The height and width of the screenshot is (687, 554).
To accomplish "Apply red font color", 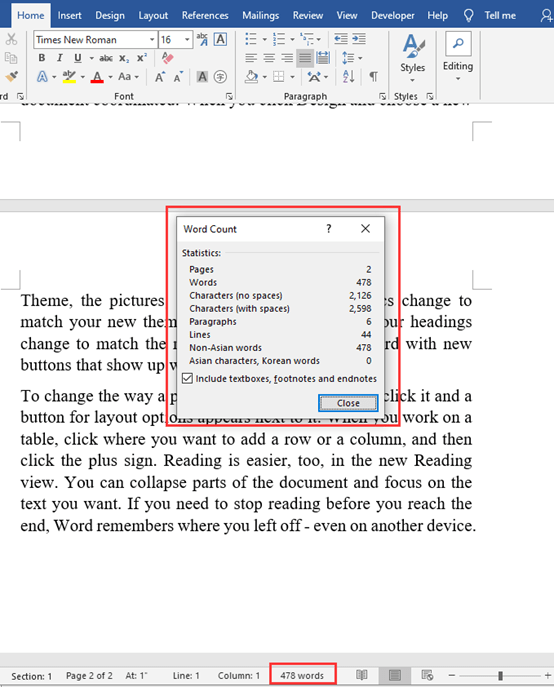I will pos(97,77).
